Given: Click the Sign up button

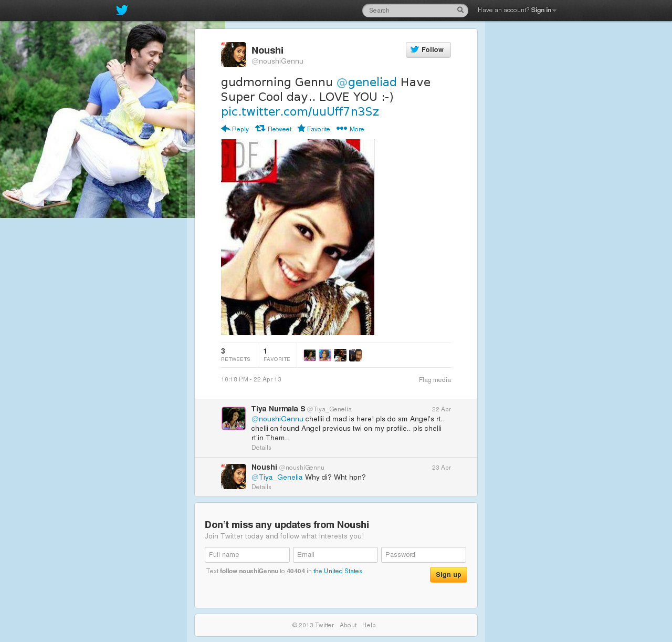Looking at the screenshot, I should point(448,575).
